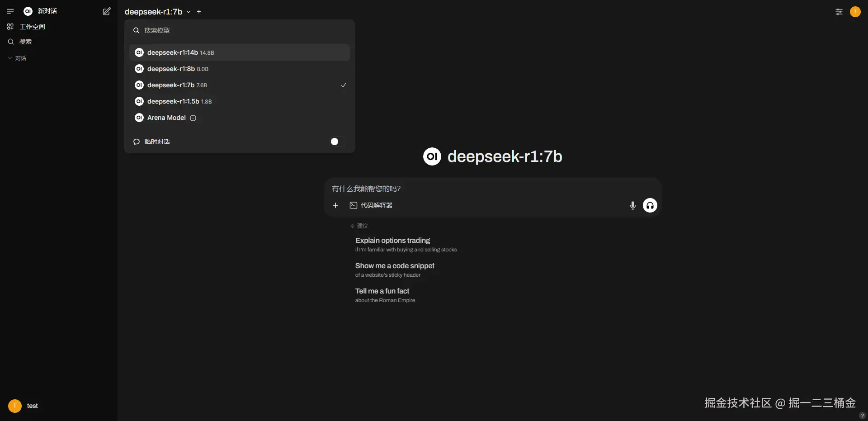
Task: Select the deepseek-r1:7b model in the list
Action: [x=240, y=85]
